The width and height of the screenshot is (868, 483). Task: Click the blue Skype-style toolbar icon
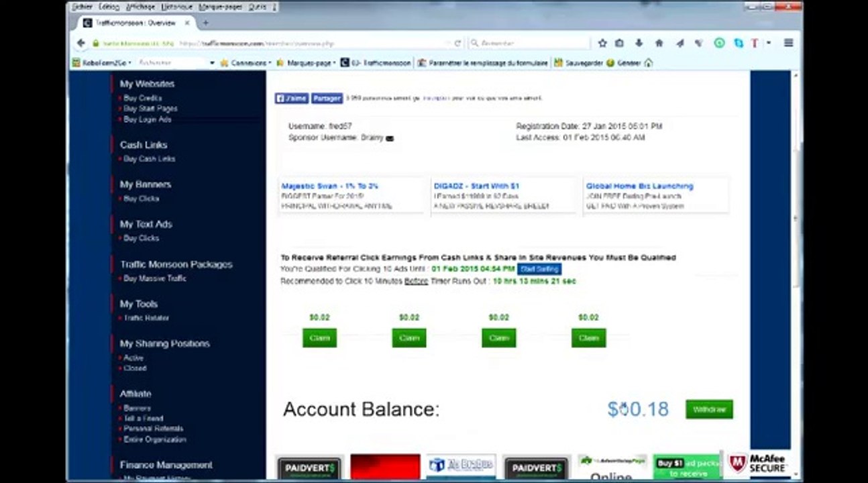point(739,43)
